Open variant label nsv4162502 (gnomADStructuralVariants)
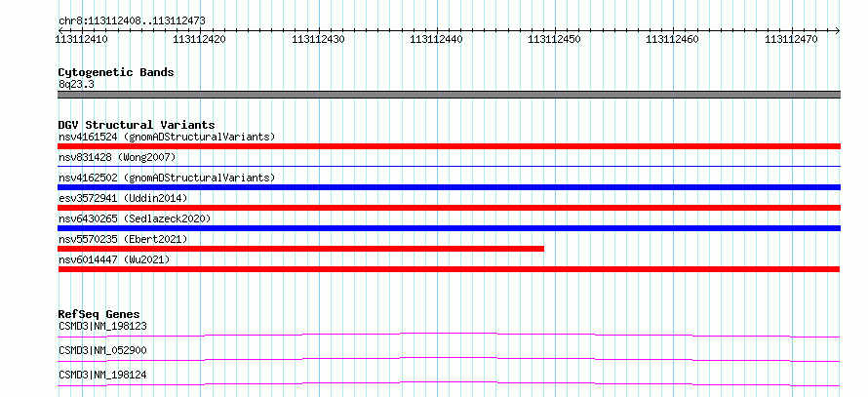 [167, 178]
